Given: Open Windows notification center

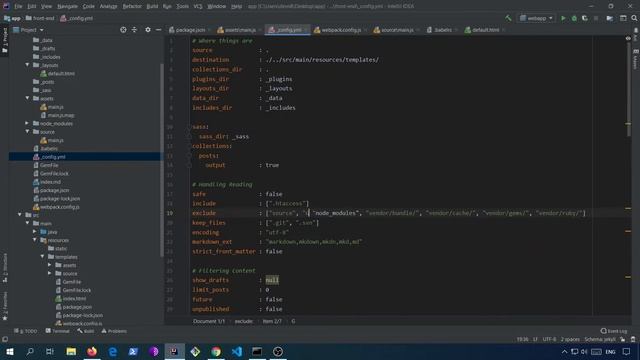Looking at the screenshot, I should coord(627,351).
